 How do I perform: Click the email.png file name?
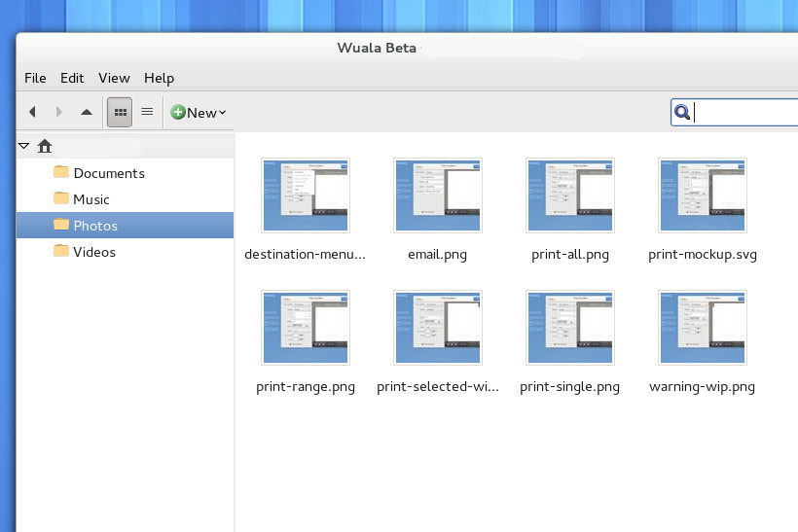tap(438, 254)
